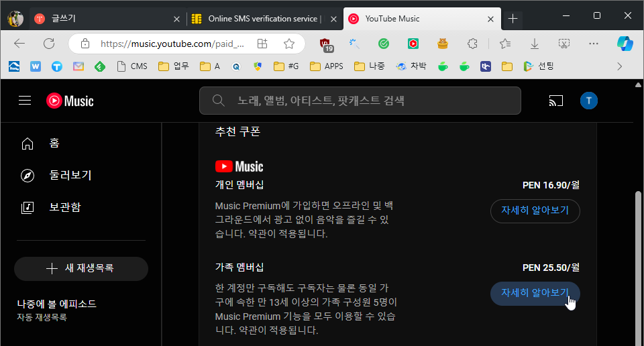Open the unlabeled folder bookmark near 선팅
644x346 pixels.
coord(507,66)
